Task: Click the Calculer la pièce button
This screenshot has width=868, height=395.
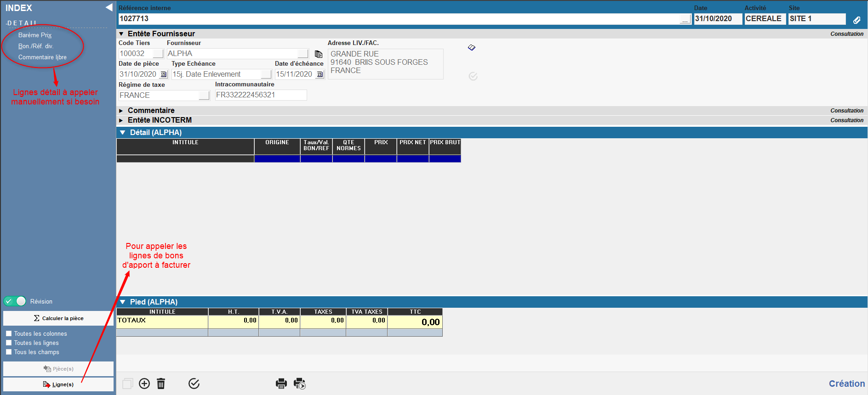Action: point(58,318)
